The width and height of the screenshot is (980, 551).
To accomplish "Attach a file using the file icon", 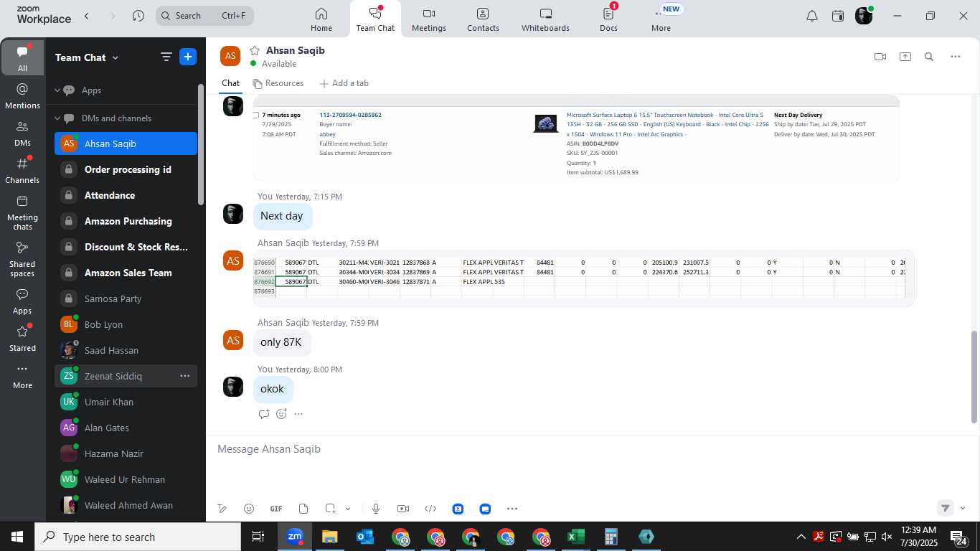I will 303,509.
